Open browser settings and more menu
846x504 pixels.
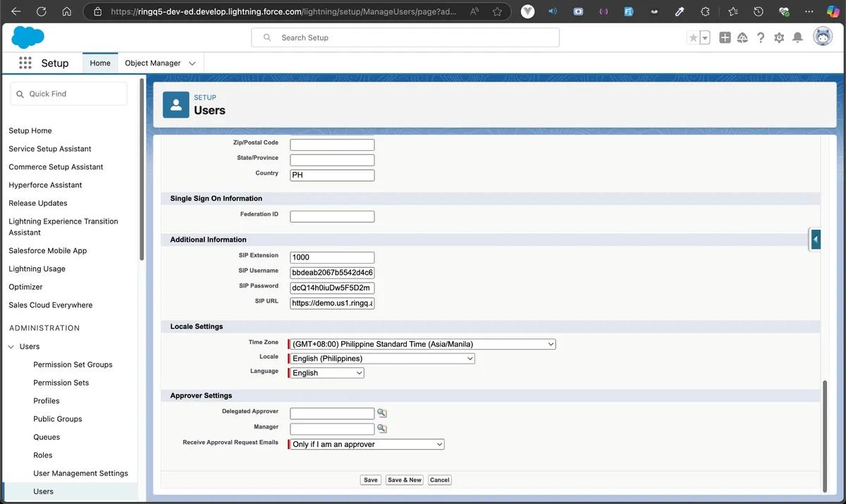tap(809, 12)
